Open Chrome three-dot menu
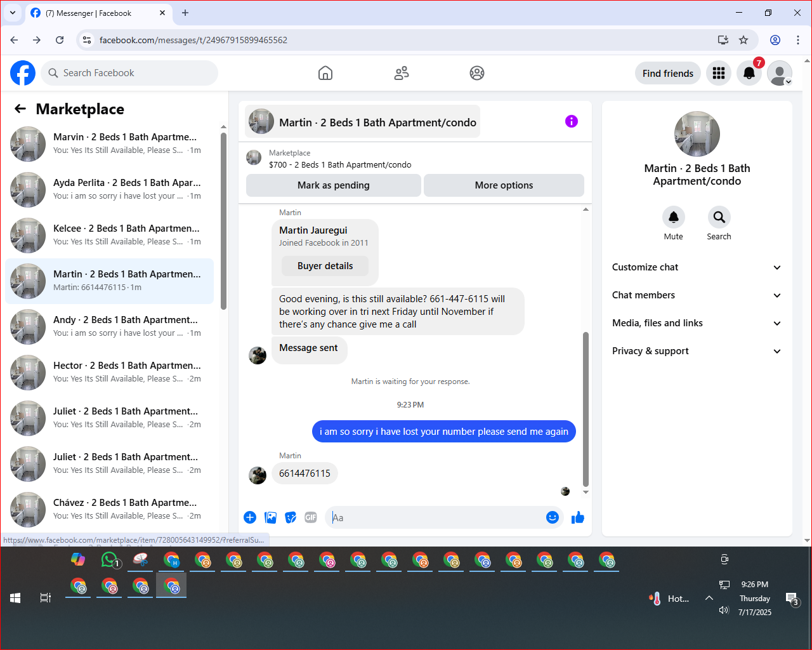The image size is (812, 650). pyautogui.click(x=798, y=40)
